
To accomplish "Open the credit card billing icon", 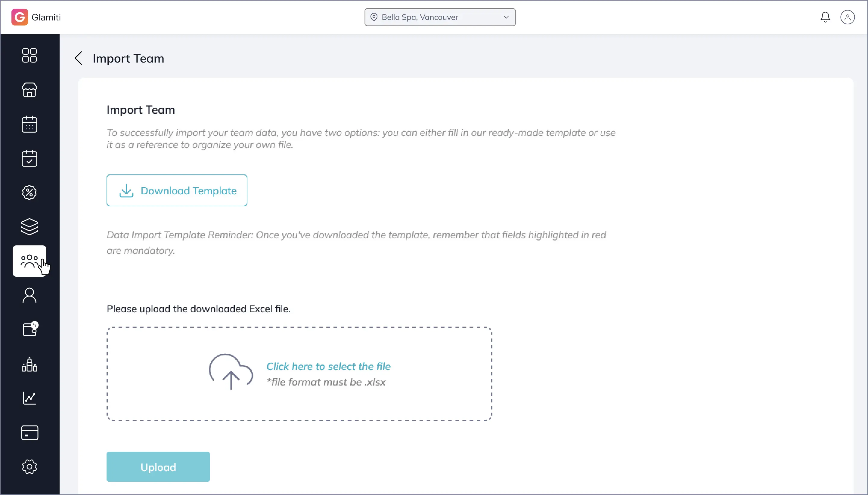I will [x=29, y=433].
